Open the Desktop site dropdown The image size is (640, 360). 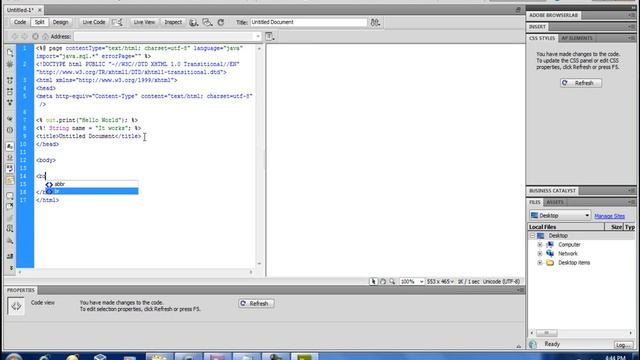coord(560,216)
